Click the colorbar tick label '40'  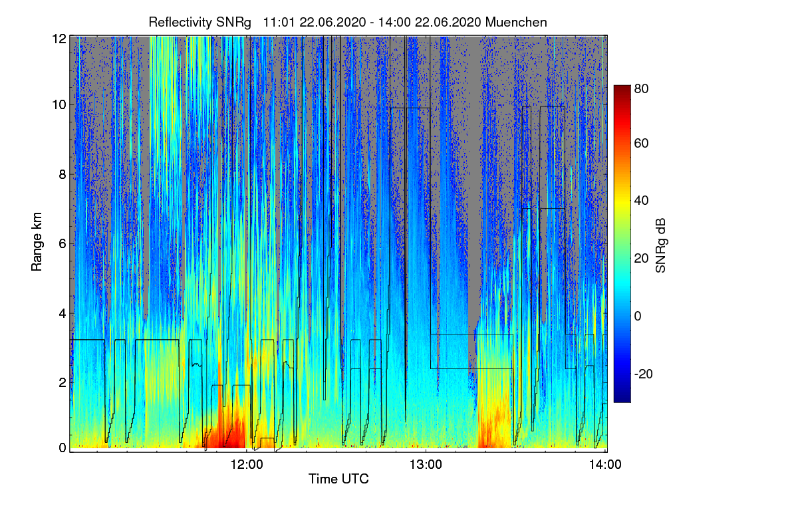tap(642, 201)
